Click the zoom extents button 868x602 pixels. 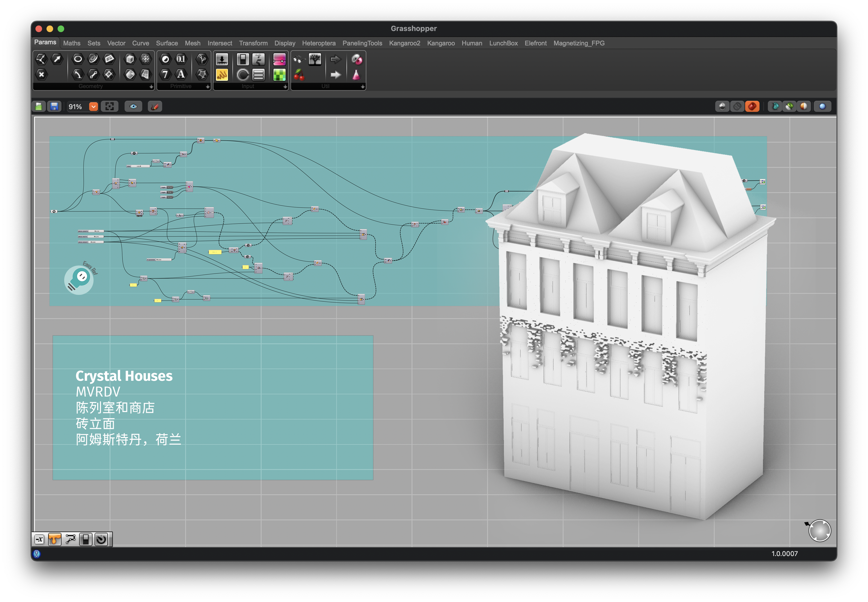pyautogui.click(x=110, y=107)
